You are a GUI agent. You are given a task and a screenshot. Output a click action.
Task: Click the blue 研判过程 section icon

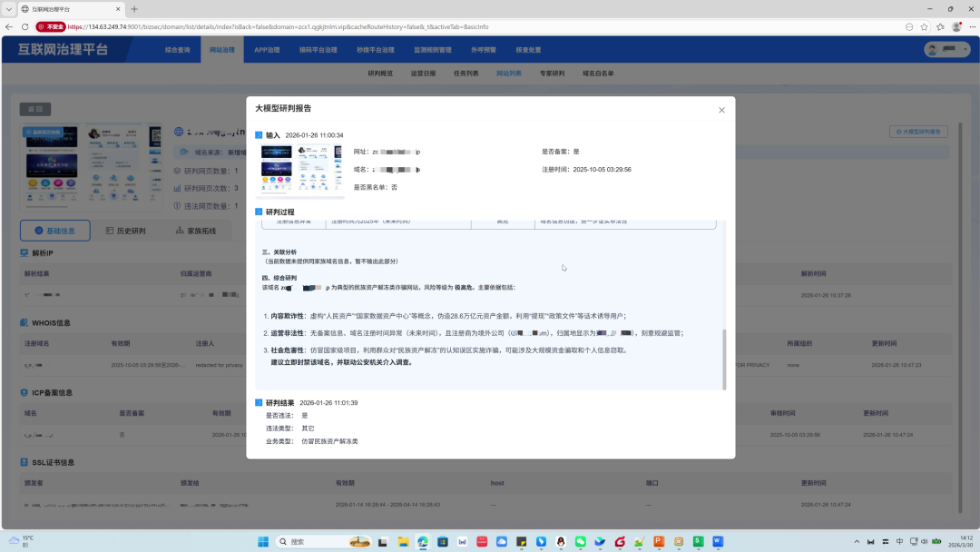point(259,212)
